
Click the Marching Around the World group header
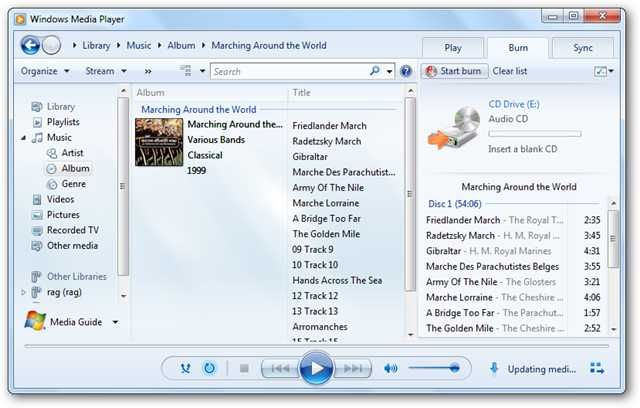coord(199,109)
